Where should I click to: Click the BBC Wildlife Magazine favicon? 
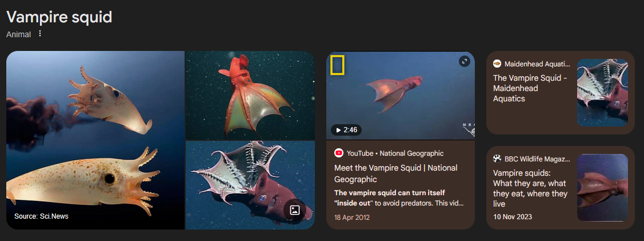[497, 159]
